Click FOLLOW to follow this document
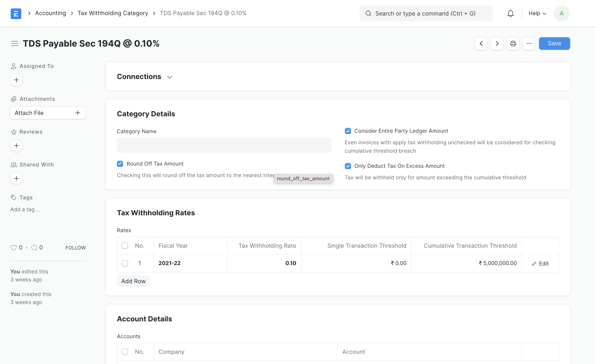Image resolution: width=595 pixels, height=364 pixels. [76, 248]
